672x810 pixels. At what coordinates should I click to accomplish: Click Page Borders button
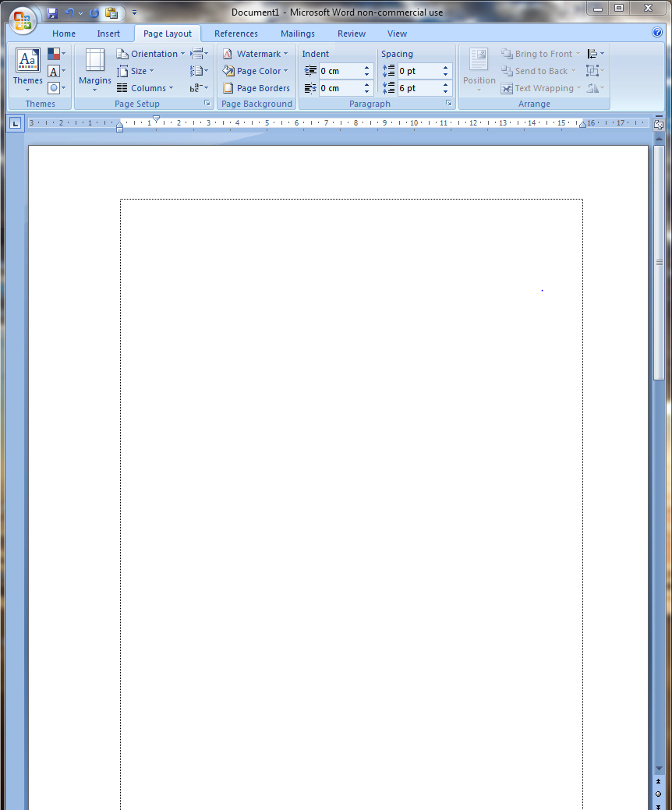(256, 88)
